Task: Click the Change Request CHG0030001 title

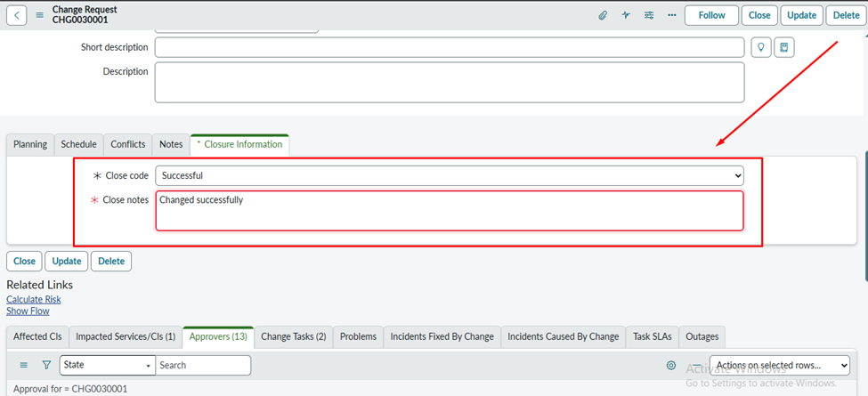Action: [x=85, y=15]
